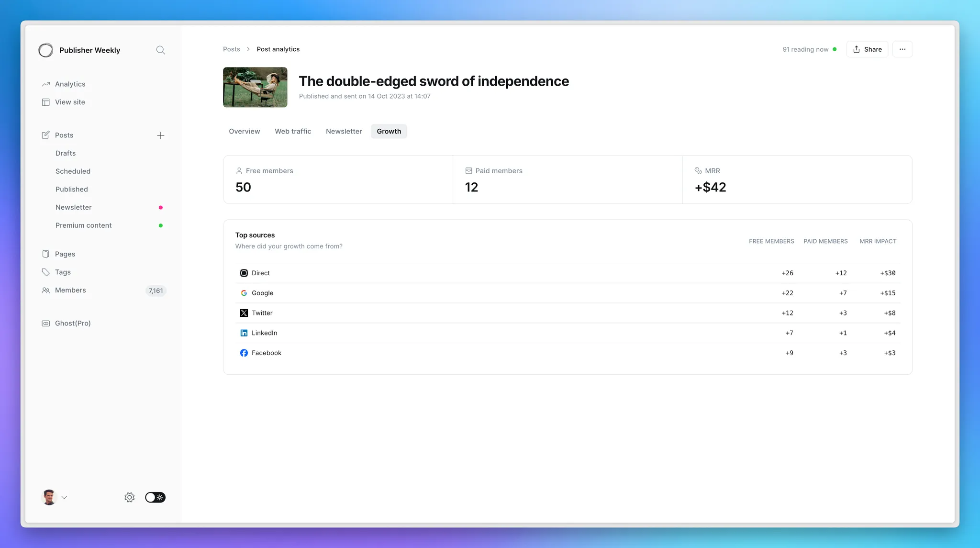Click the post feature image thumbnail
The image size is (980, 548).
tap(255, 87)
